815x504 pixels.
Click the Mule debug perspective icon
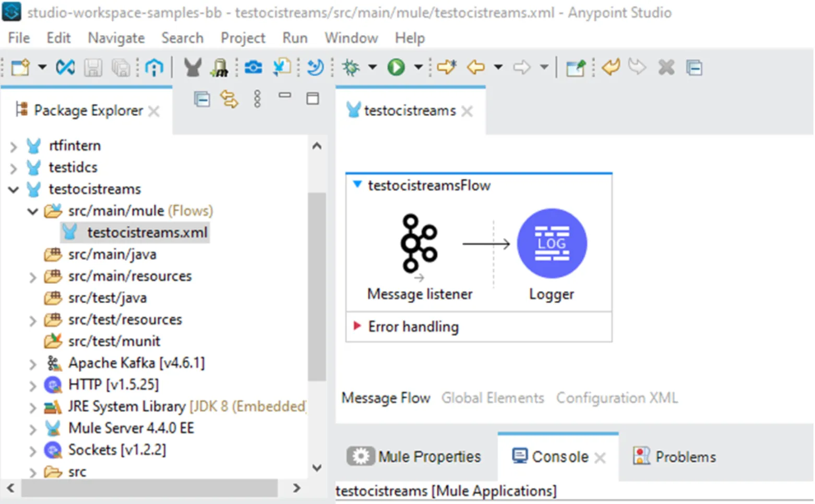220,67
